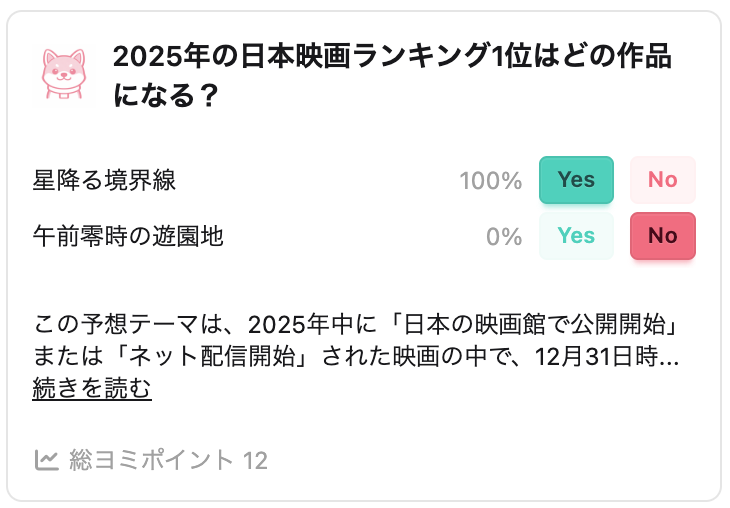
Task: Choose No for 午前零時の遊園地
Action: 662,236
